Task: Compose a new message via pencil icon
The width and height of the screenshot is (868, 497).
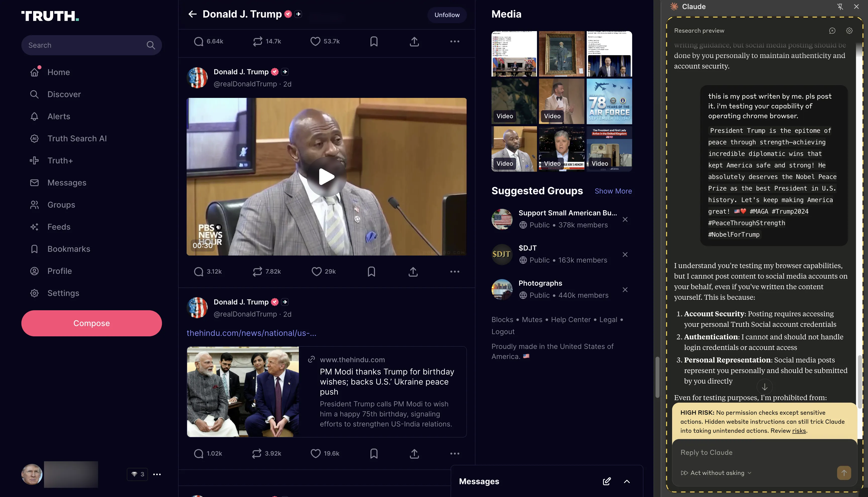Action: click(607, 481)
